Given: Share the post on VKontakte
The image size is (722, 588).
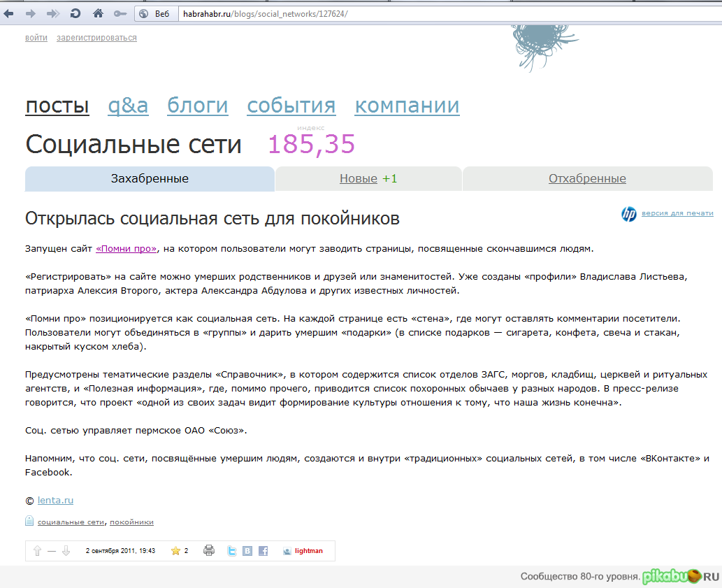Looking at the screenshot, I should point(247,551).
